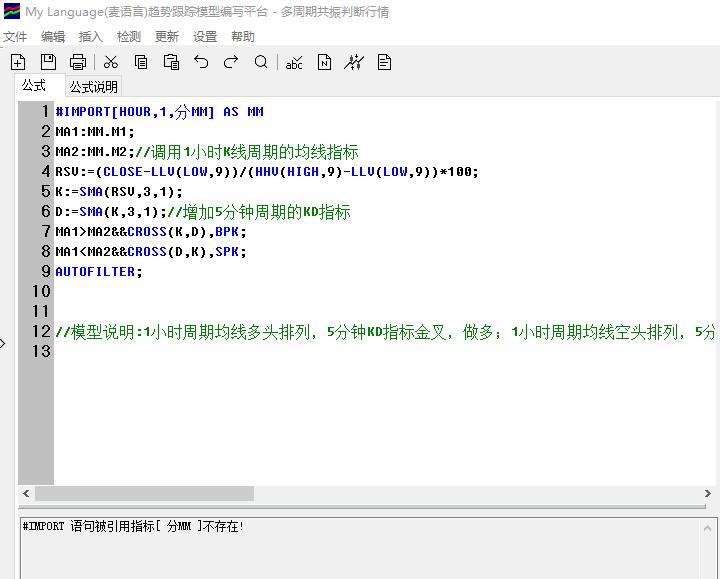This screenshot has height=579, width=720.
Task: Switch to the 公式说明 tab
Action: [x=93, y=87]
